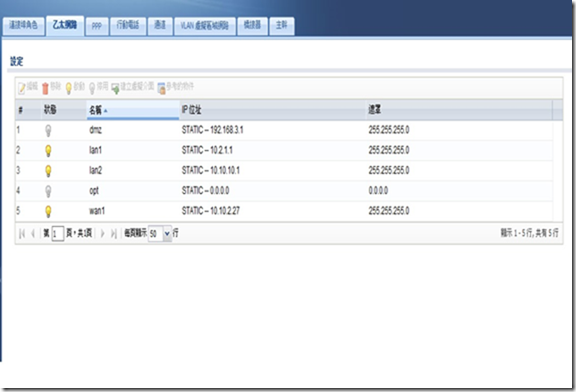This screenshot has width=576, height=392.
Task: Click the gray bulb Inactivate toolbar icon
Action: 92,88
